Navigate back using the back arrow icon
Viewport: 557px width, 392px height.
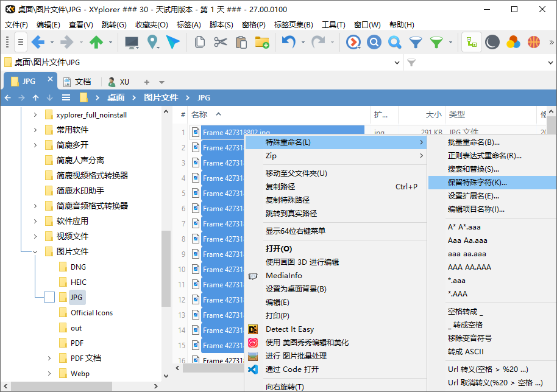[x=38, y=43]
